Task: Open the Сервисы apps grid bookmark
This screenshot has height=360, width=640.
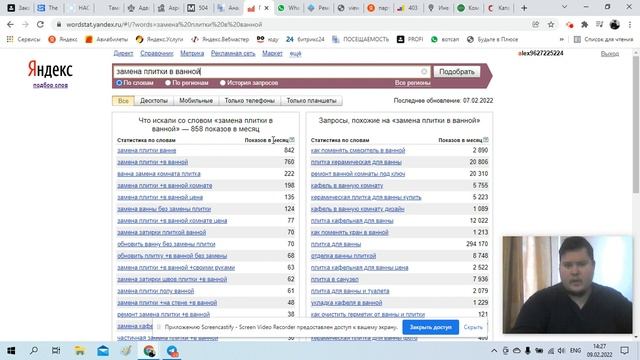Action: click(23, 40)
